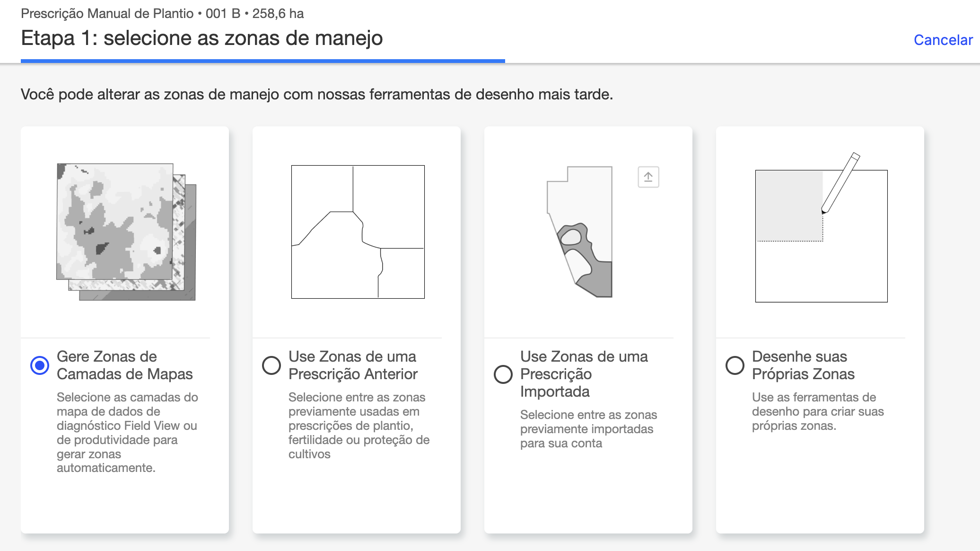Choose 'Use Zonas de uma Prescrição Importada' radio
Viewport: 980px width, 551px height.
(503, 374)
